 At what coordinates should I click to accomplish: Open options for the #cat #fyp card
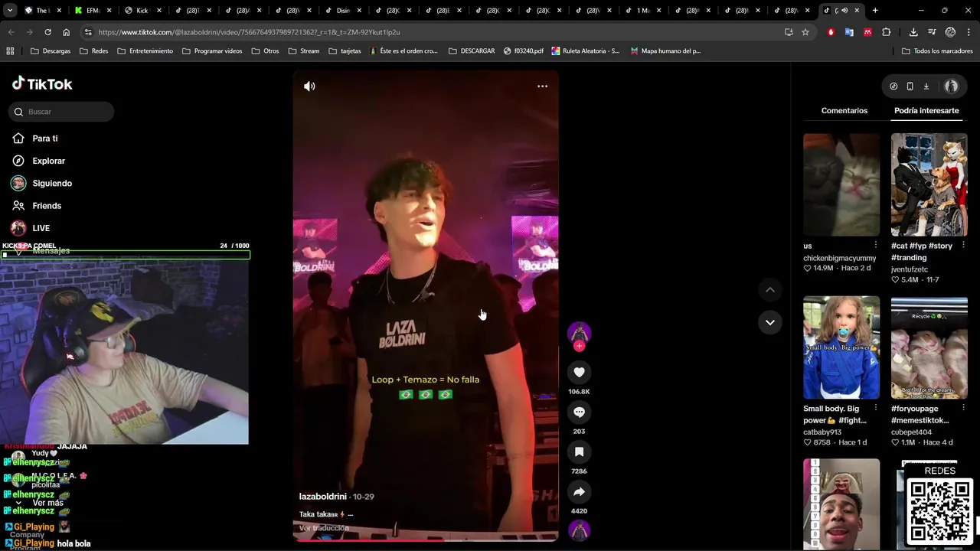click(x=963, y=246)
